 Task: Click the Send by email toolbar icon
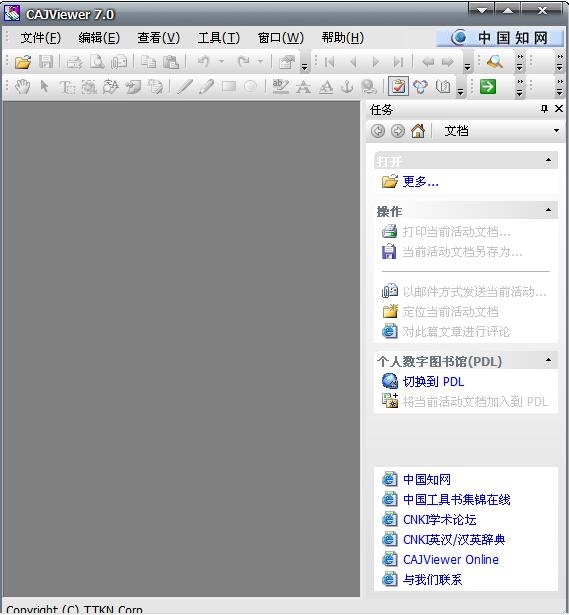click(119, 62)
